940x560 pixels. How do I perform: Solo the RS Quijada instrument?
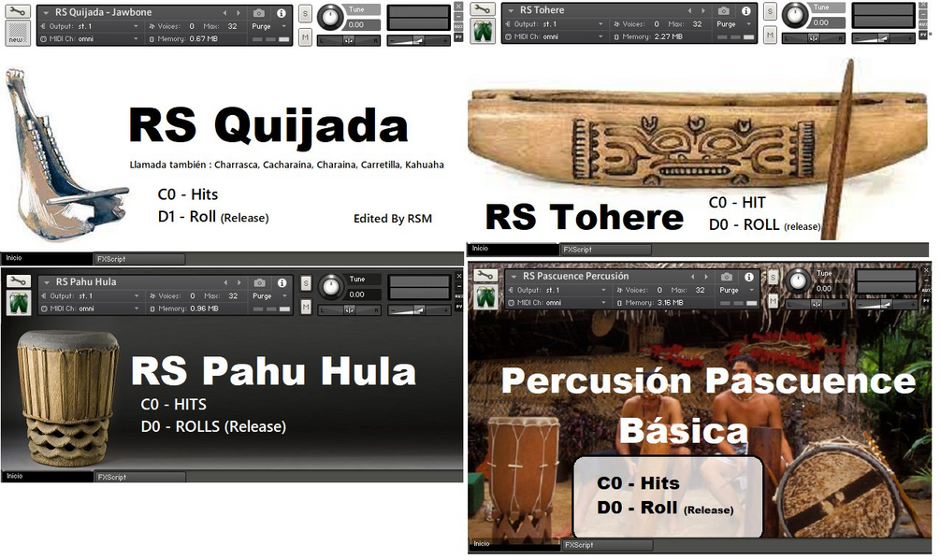[306, 15]
